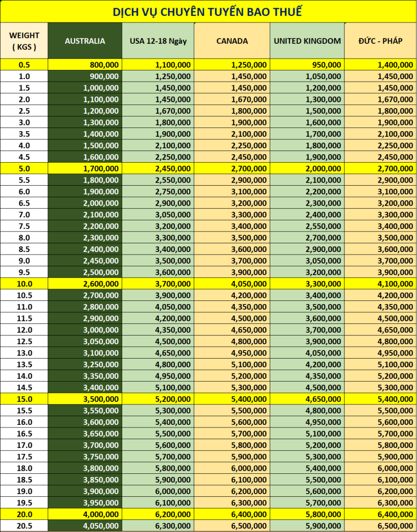The width and height of the screenshot is (417, 532).
Task: Select the 'AUSTRALIA' column header
Action: tap(85, 41)
